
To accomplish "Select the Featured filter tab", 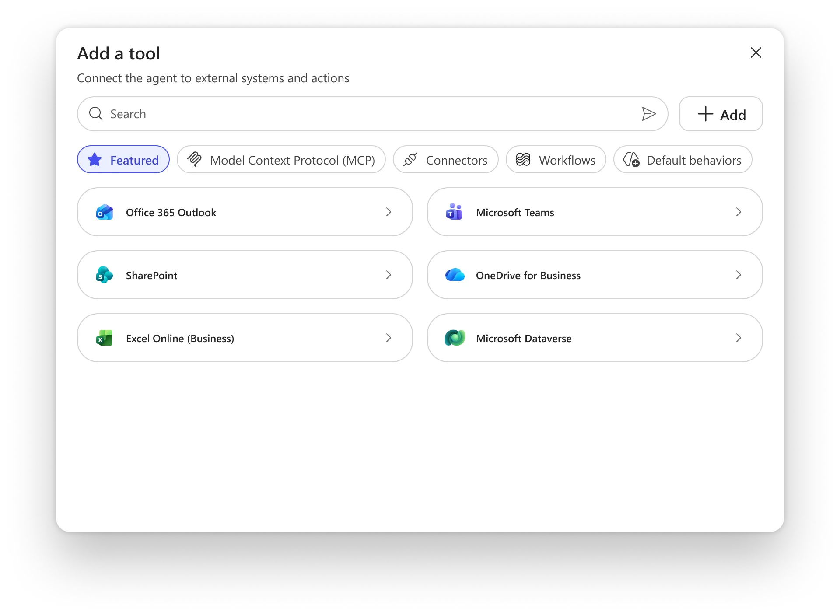I will pos(123,159).
